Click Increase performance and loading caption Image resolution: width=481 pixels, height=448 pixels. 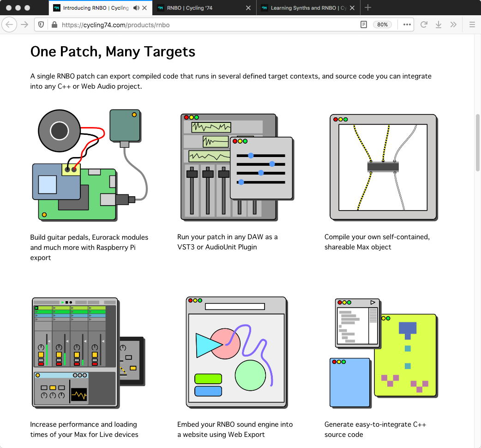tap(84, 429)
